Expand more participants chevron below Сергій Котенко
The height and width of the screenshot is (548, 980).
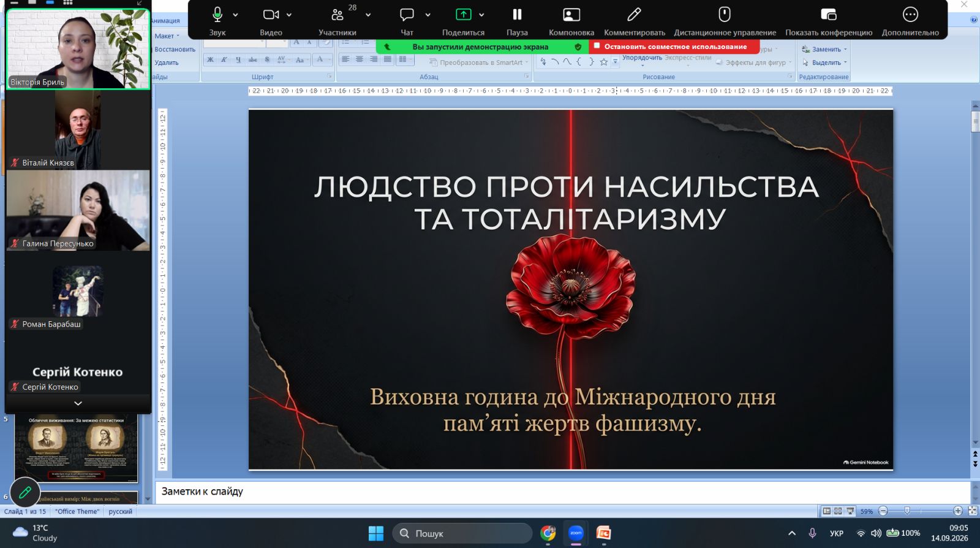tap(78, 403)
